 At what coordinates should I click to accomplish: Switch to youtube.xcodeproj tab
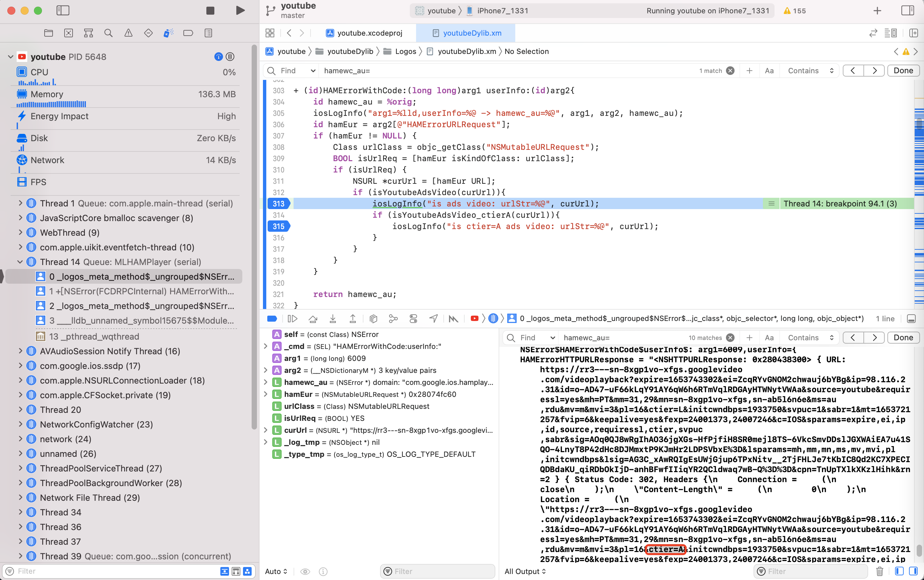point(364,33)
